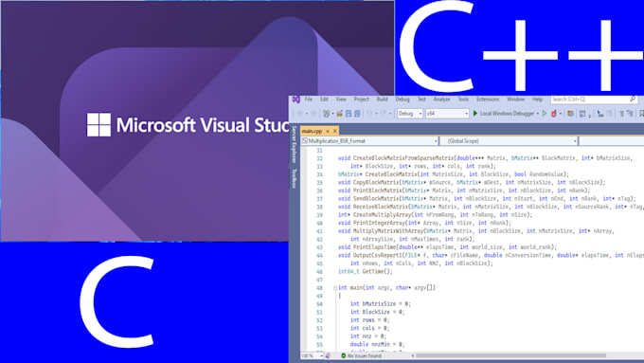Open the Tools menu
Viewport: 644px width, 363px height.
(x=463, y=100)
